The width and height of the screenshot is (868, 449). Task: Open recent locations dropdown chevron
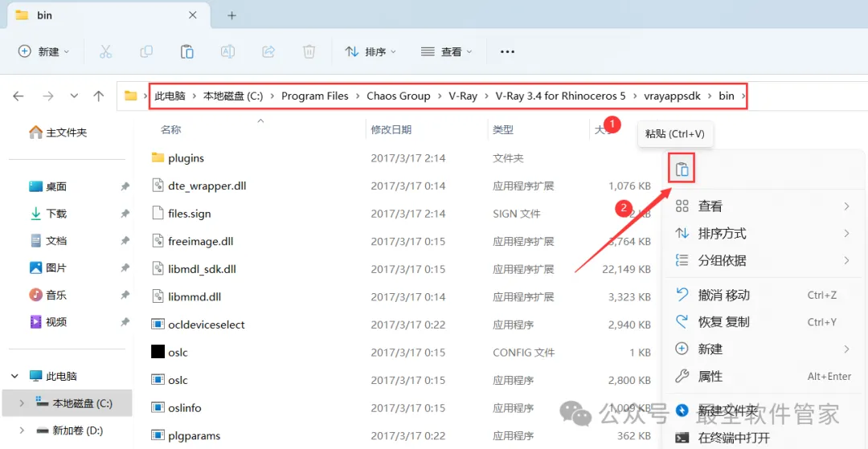(74, 96)
